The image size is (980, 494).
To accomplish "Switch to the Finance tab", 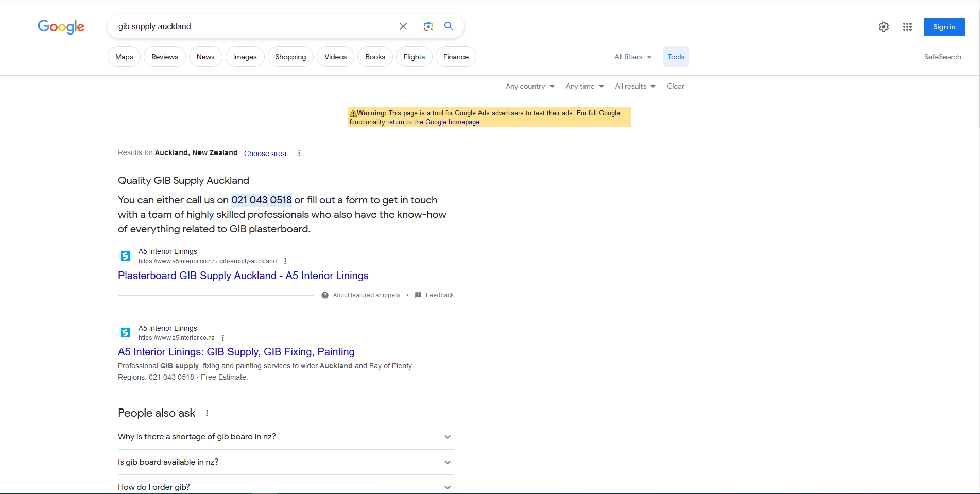I will point(456,57).
